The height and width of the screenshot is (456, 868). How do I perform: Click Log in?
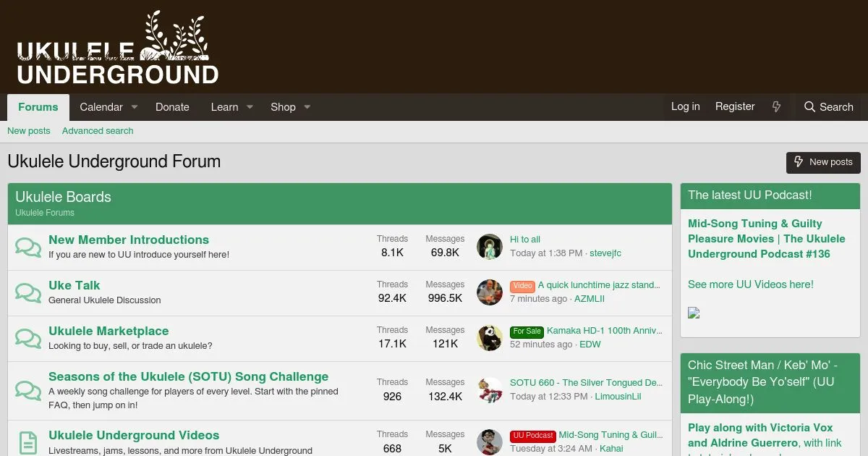685,106
